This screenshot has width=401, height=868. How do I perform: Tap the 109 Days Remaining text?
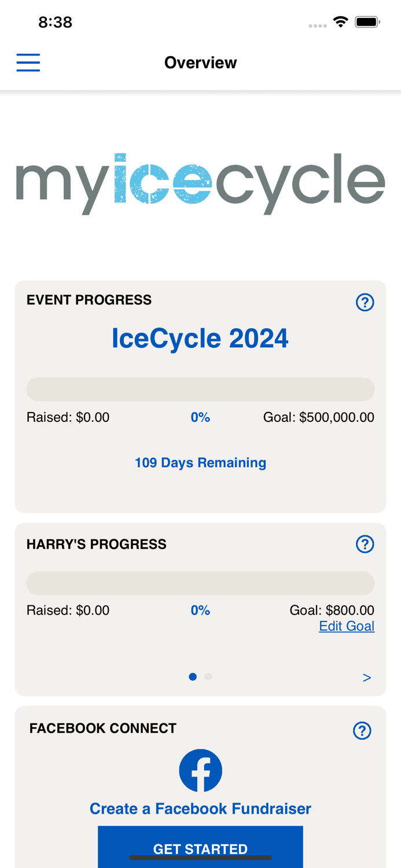click(201, 462)
